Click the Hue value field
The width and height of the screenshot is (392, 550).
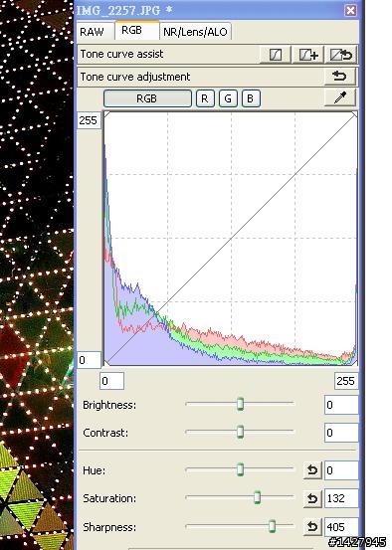click(x=341, y=470)
